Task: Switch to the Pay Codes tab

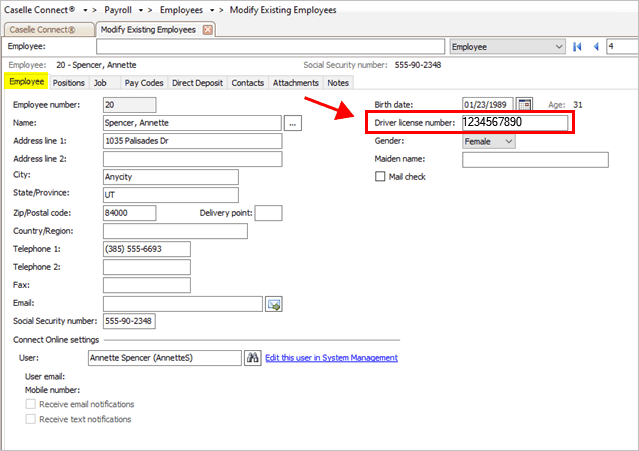Action: 145,83
